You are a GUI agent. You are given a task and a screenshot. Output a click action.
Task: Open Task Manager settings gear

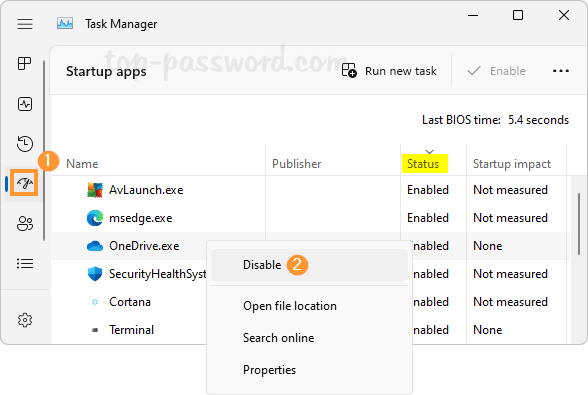coord(25,320)
